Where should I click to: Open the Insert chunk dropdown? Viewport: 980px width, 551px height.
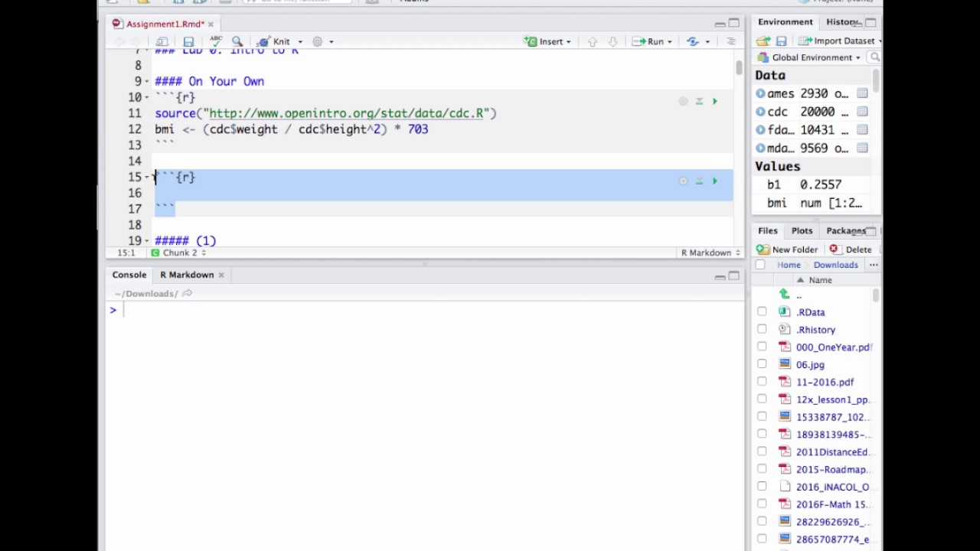point(548,41)
